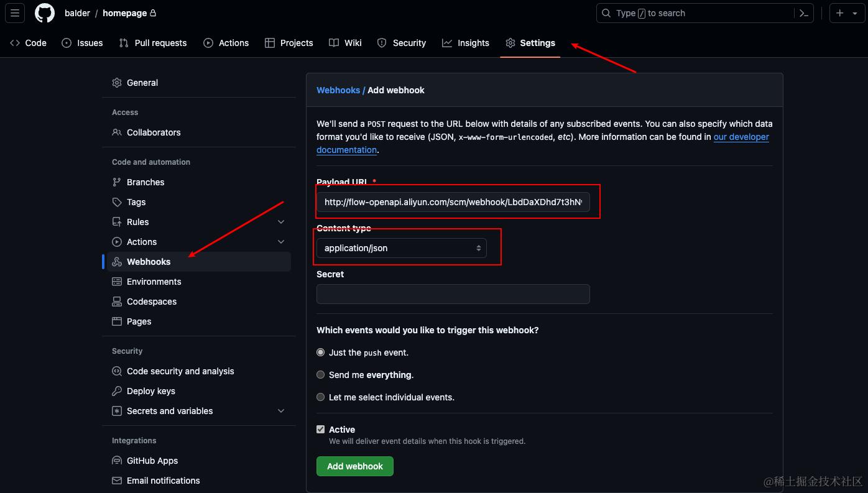868x493 pixels.
Task: Open Deploy keys in the sidebar
Action: tap(151, 391)
